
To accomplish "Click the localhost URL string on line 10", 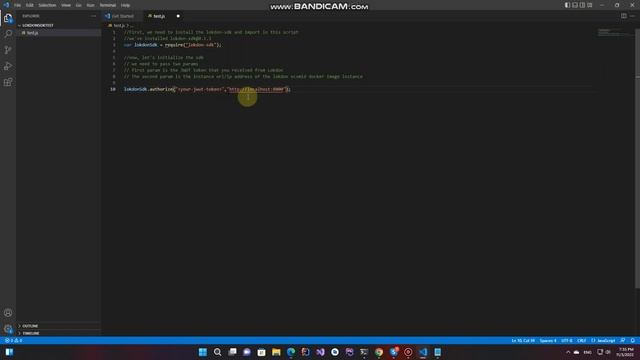I will pyautogui.click(x=256, y=89).
